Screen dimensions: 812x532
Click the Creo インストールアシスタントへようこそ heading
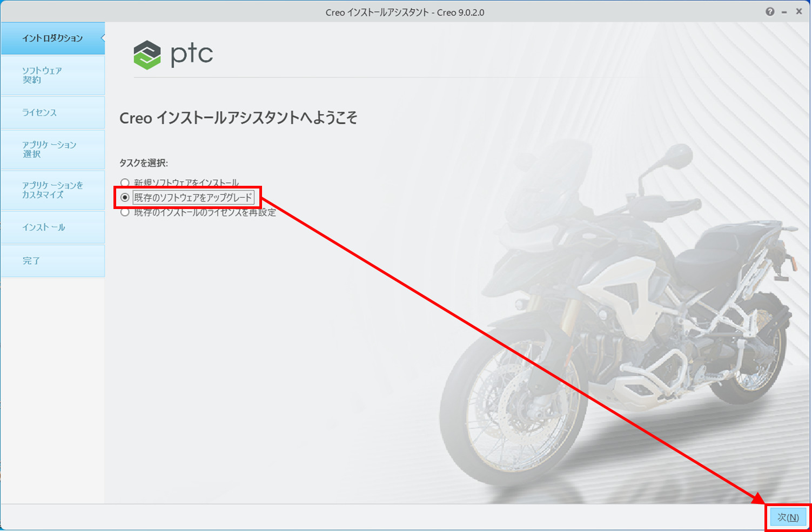[x=238, y=118]
